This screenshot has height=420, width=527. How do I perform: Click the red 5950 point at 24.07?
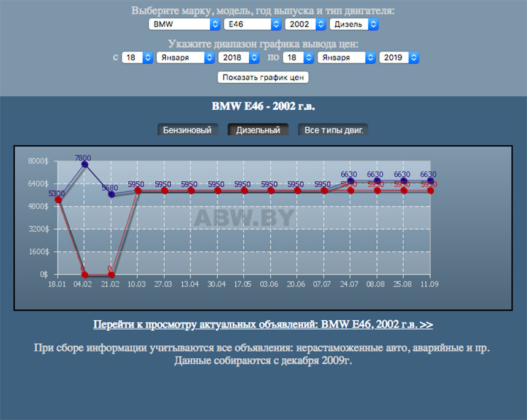(x=351, y=190)
